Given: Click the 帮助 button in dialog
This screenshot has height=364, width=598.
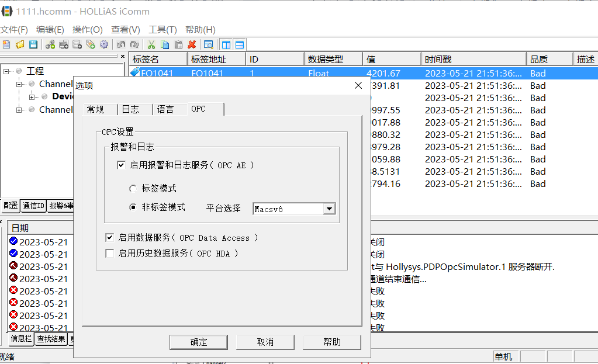Looking at the screenshot, I should (331, 342).
